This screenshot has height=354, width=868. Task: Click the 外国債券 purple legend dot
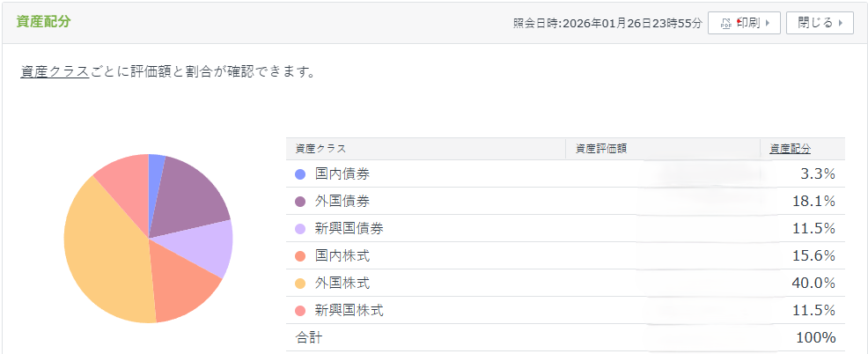click(300, 202)
